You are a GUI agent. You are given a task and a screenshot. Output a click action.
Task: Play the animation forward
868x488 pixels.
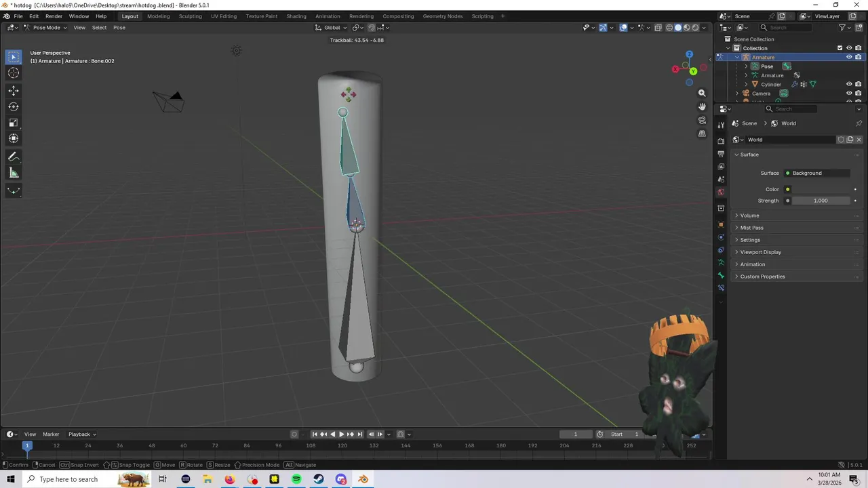click(x=341, y=434)
